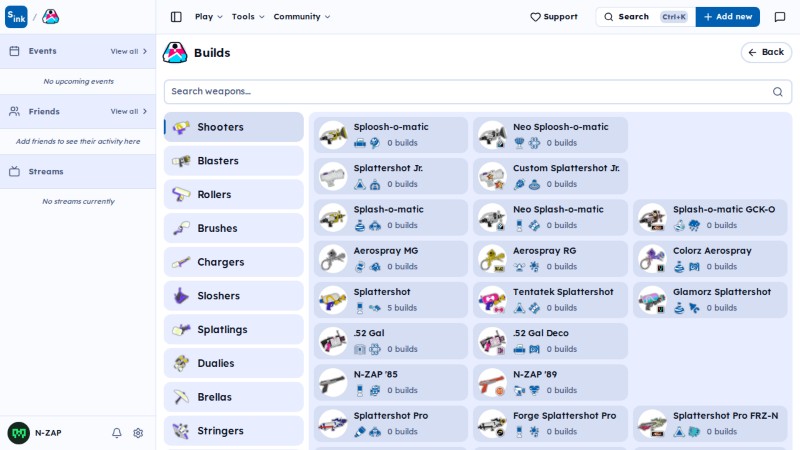This screenshot has width=800, height=450.
Task: Open notifications bell icon
Action: (x=117, y=433)
